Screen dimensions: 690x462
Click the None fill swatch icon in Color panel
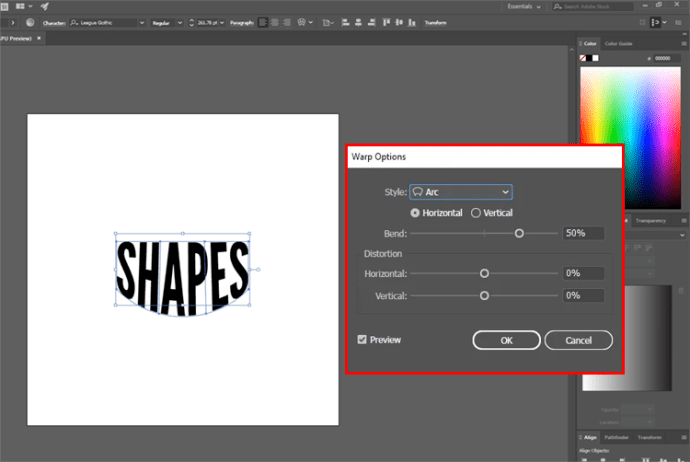[x=583, y=58]
